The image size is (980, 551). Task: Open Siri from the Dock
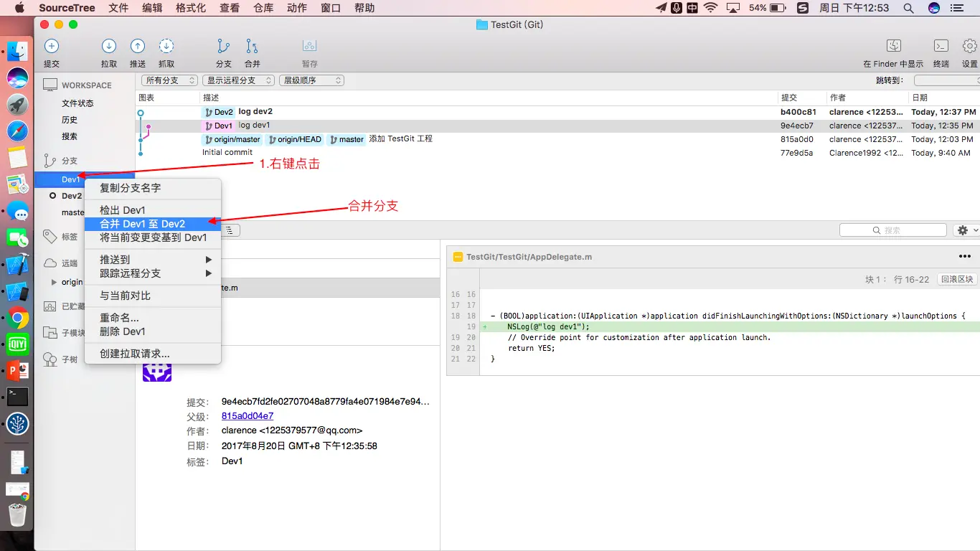(17, 77)
